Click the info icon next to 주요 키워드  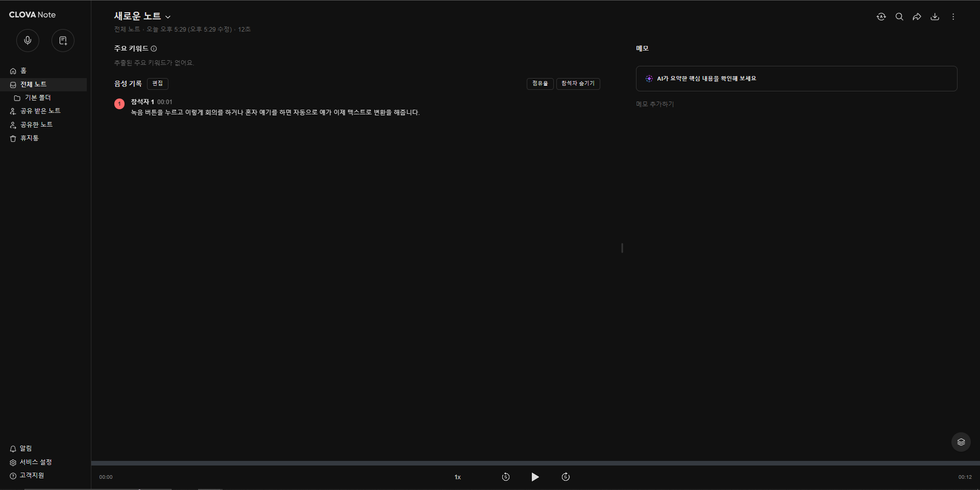tap(154, 48)
